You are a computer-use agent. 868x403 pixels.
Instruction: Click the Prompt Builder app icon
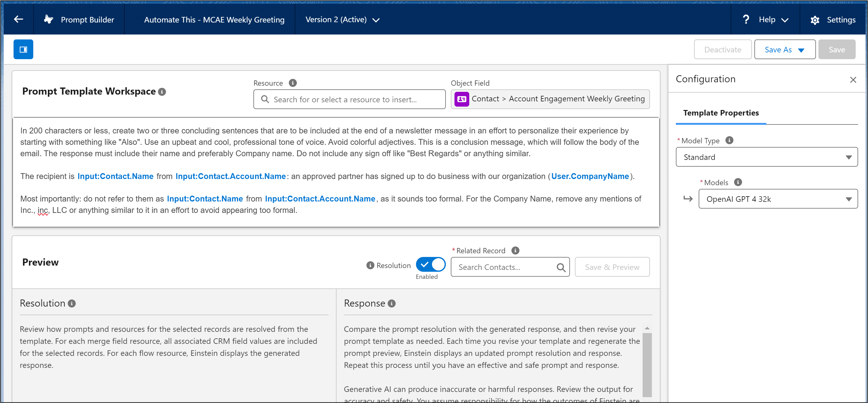point(48,19)
